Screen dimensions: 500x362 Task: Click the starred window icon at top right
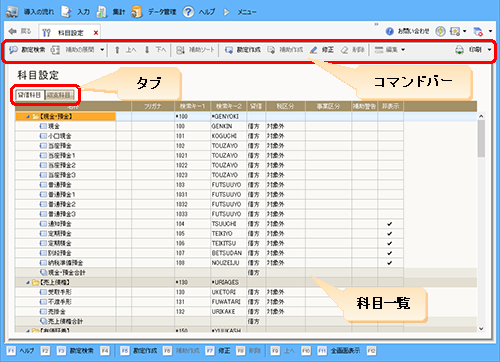[455, 31]
